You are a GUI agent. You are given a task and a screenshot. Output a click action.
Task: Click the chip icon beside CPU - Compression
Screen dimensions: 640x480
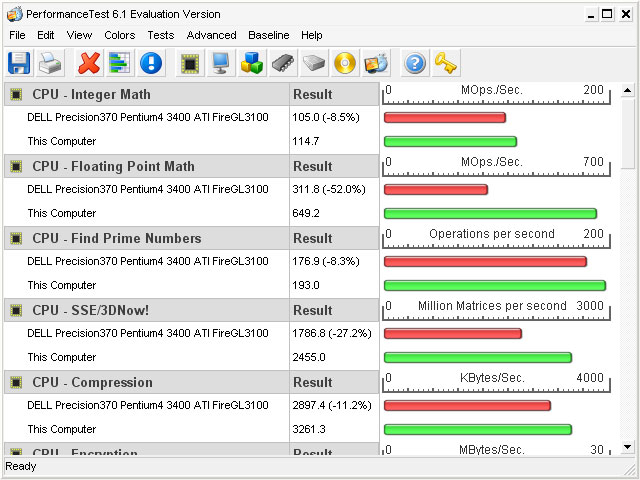(x=16, y=382)
